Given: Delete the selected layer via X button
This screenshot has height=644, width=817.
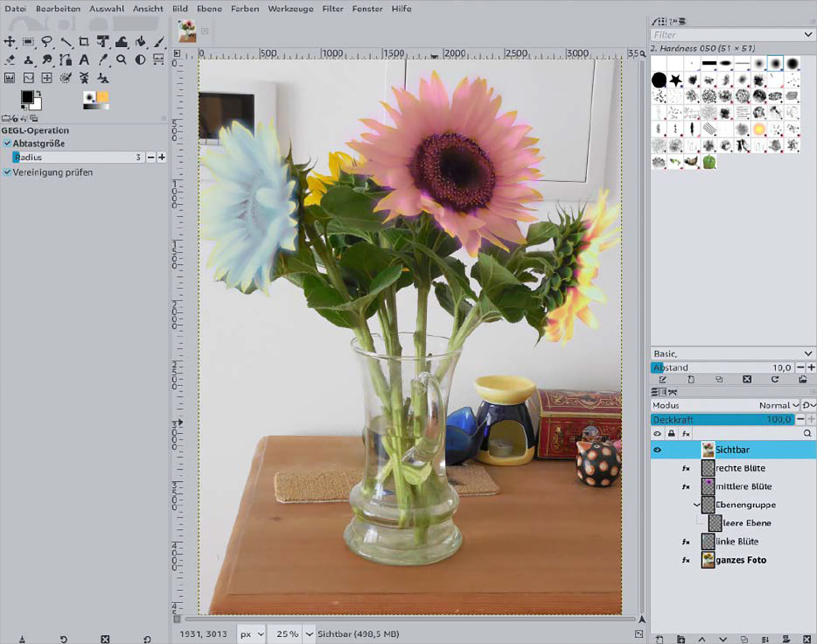Looking at the screenshot, I should (x=807, y=638).
